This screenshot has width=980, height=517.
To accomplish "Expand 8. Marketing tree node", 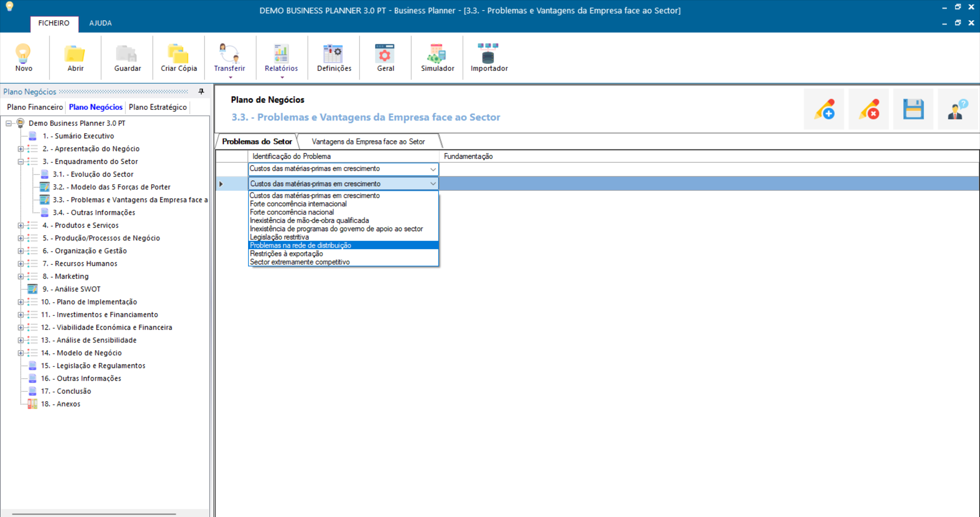I will 20,276.
